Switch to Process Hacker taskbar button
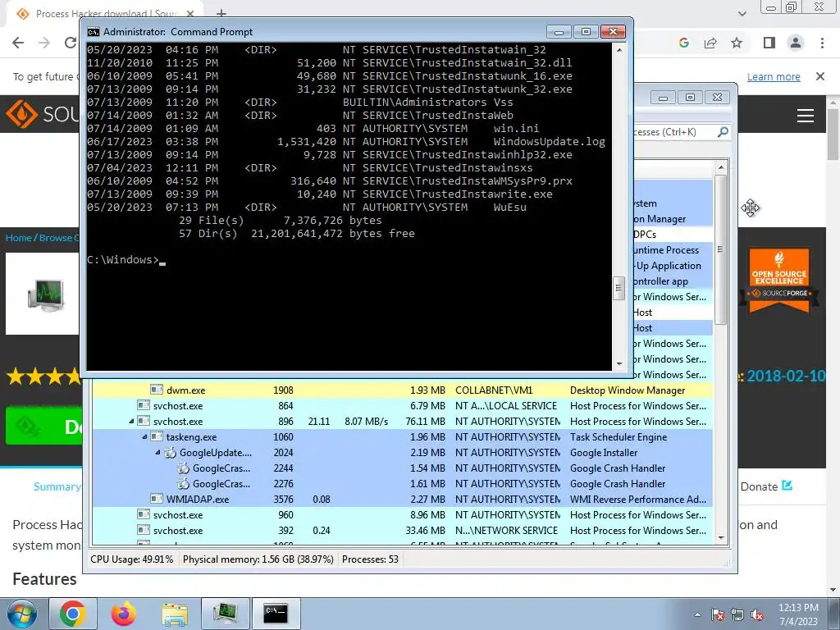The width and height of the screenshot is (840, 630). tap(226, 614)
